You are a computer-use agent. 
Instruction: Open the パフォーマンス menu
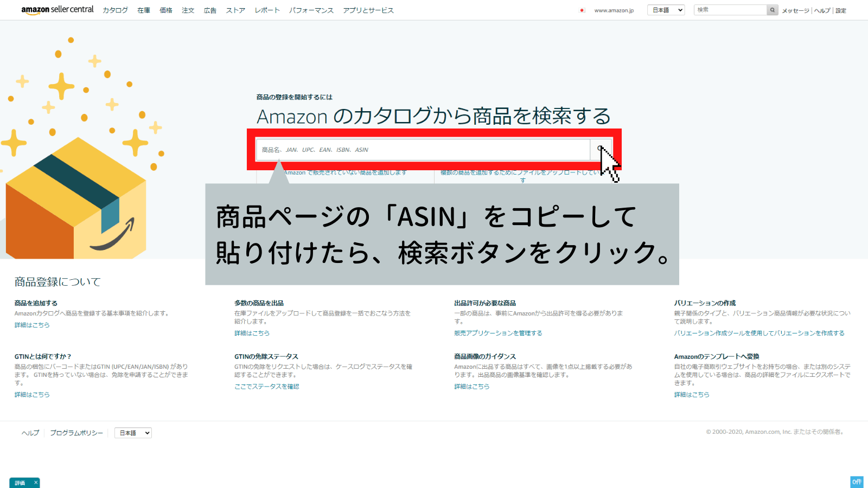(x=311, y=10)
